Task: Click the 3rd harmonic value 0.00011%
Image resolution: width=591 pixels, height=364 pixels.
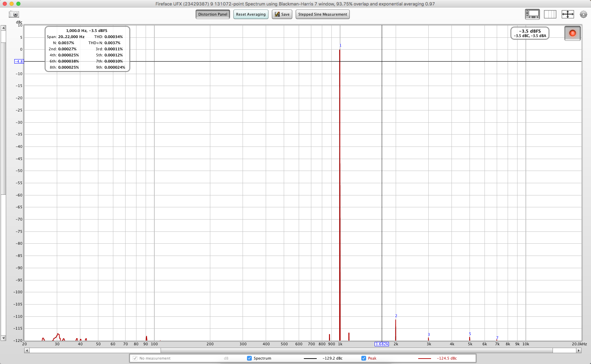Action: [114, 49]
